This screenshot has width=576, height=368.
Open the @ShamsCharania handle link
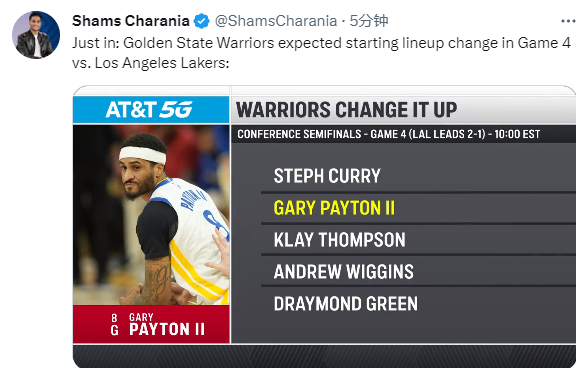point(276,21)
